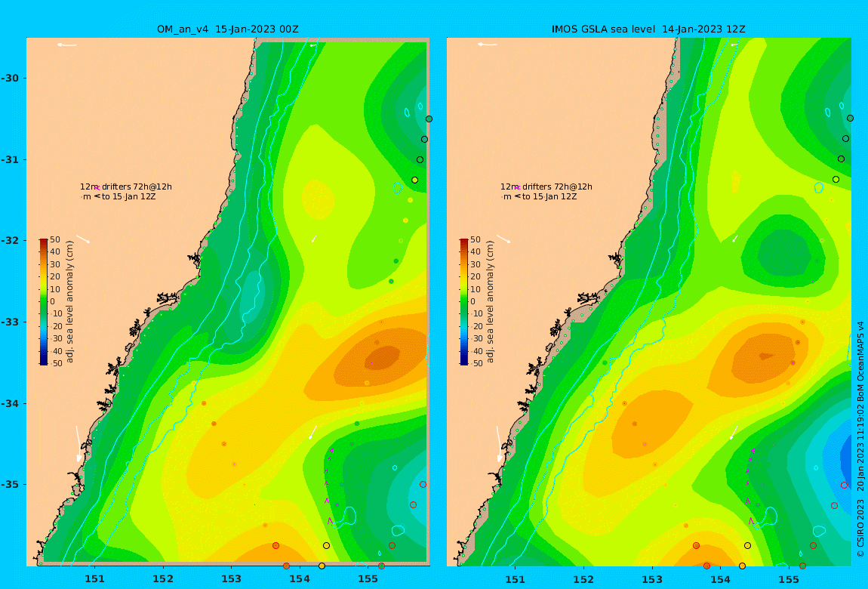The image size is (868, 589).
Task: Click right map 'adj. sea level anomaly (cm)' label
Action: pyautogui.click(x=491, y=302)
